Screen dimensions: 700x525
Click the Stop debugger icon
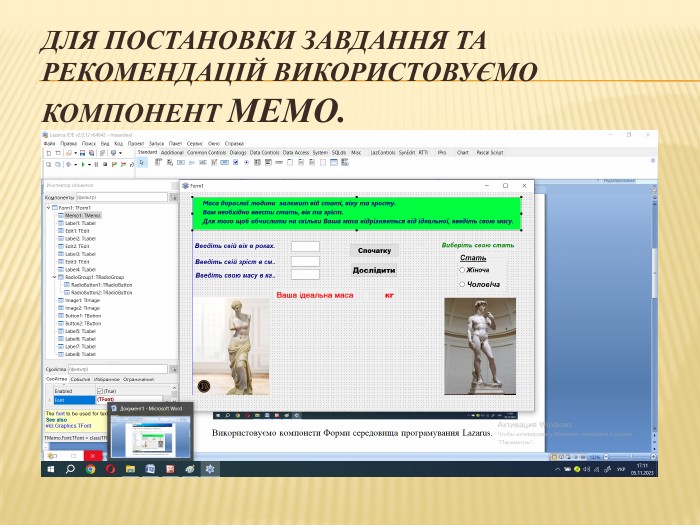pyautogui.click(x=105, y=165)
